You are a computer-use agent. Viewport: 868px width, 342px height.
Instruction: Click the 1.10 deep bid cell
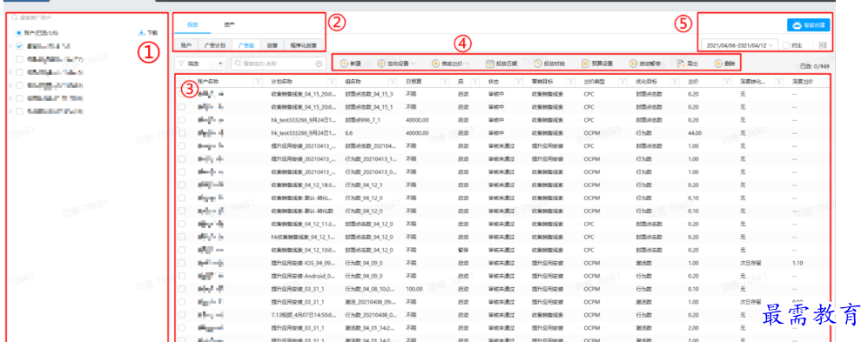pos(797,262)
